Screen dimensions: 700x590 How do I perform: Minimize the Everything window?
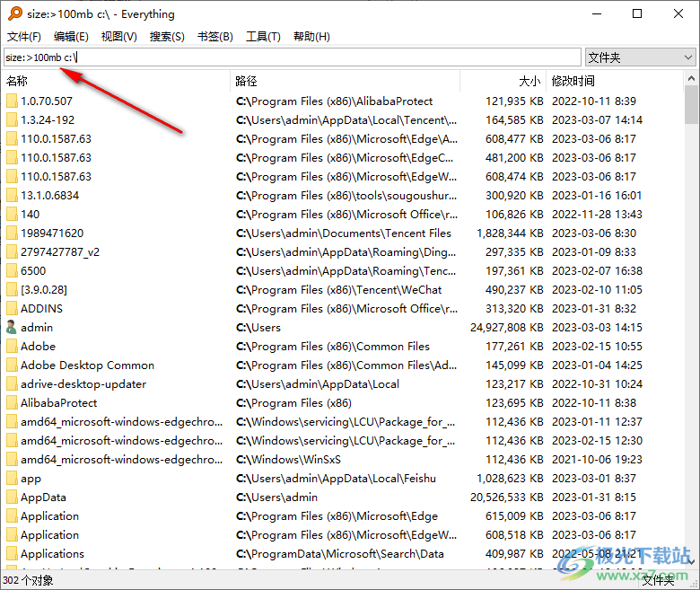597,13
